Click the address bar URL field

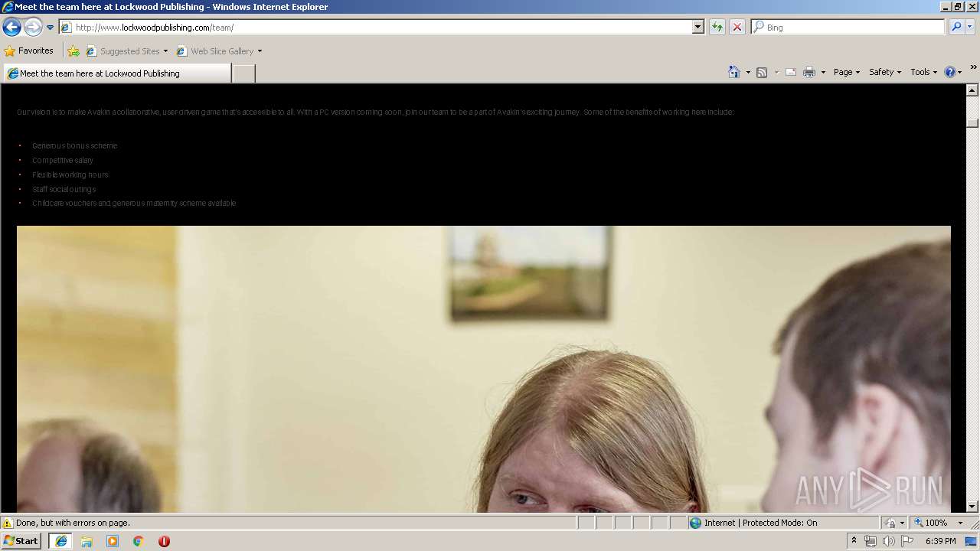click(x=375, y=27)
